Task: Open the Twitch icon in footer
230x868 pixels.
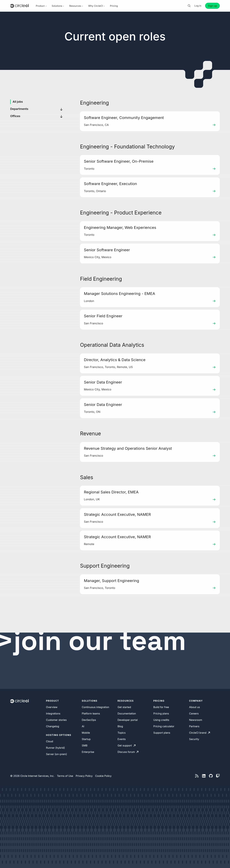Action: point(218,776)
